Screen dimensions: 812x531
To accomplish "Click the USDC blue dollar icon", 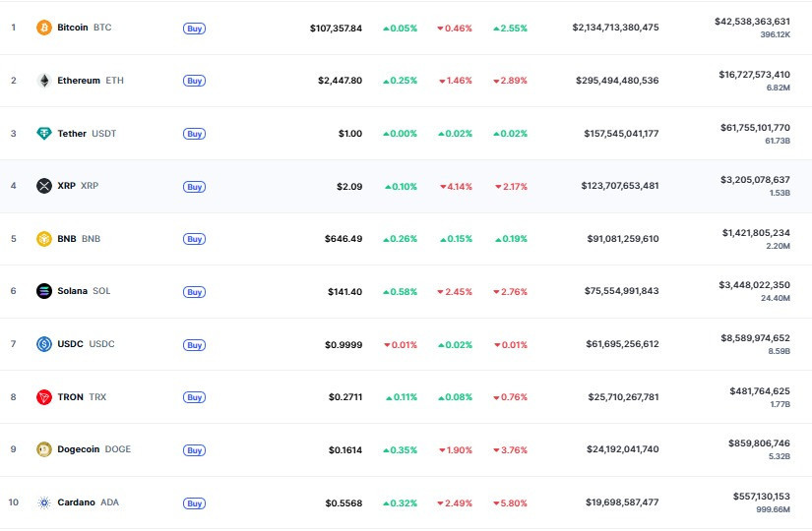I will 44,344.
